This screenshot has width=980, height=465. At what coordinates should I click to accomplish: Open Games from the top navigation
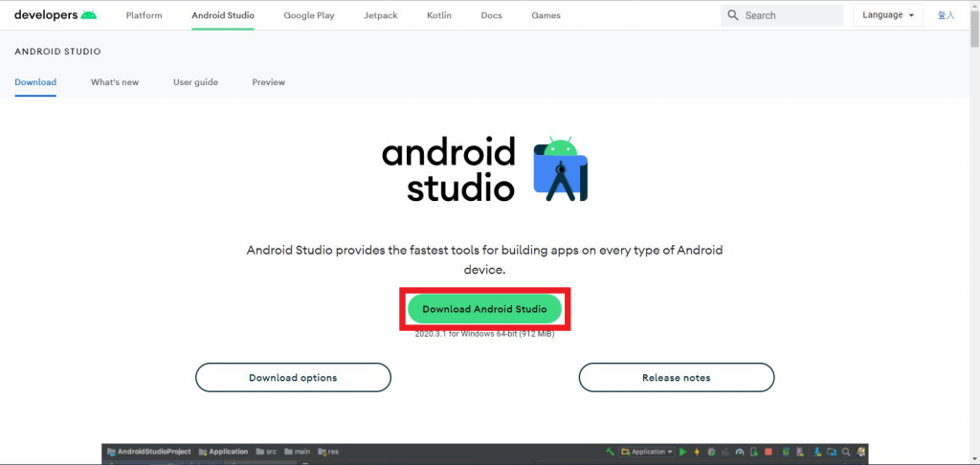pyautogui.click(x=546, y=15)
